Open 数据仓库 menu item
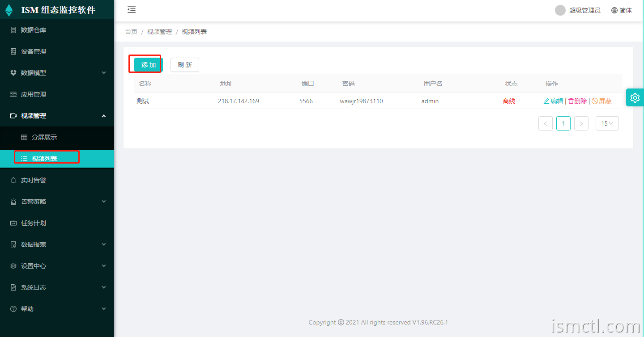This screenshot has width=644, height=337. point(57,30)
